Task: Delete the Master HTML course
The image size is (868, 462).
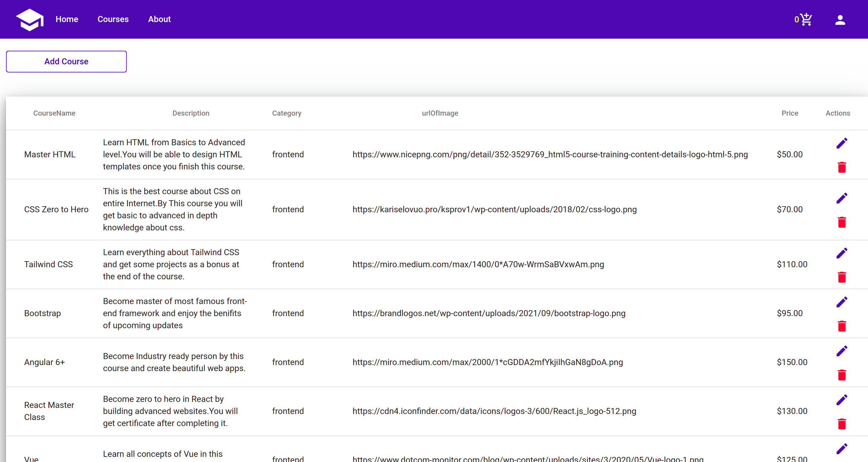Action: coord(842,167)
